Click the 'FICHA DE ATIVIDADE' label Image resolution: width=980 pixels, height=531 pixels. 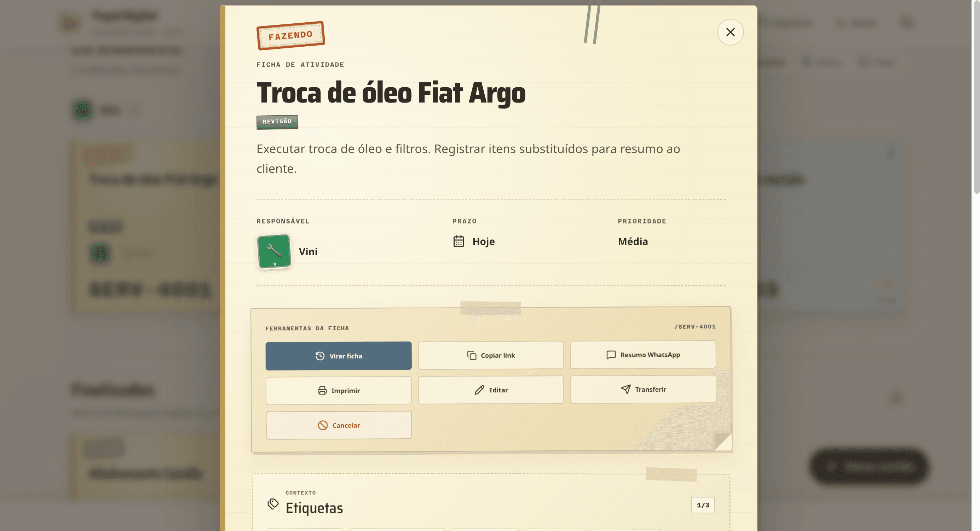300,65
